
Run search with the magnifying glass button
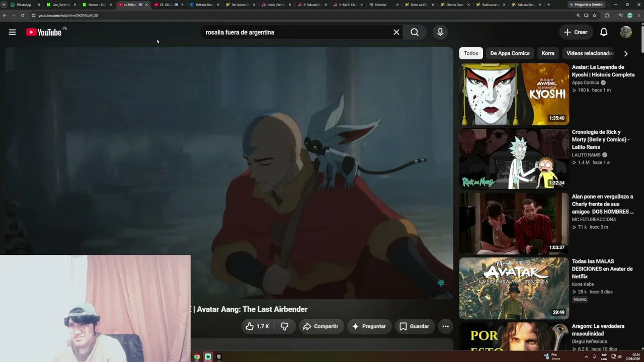(415, 32)
